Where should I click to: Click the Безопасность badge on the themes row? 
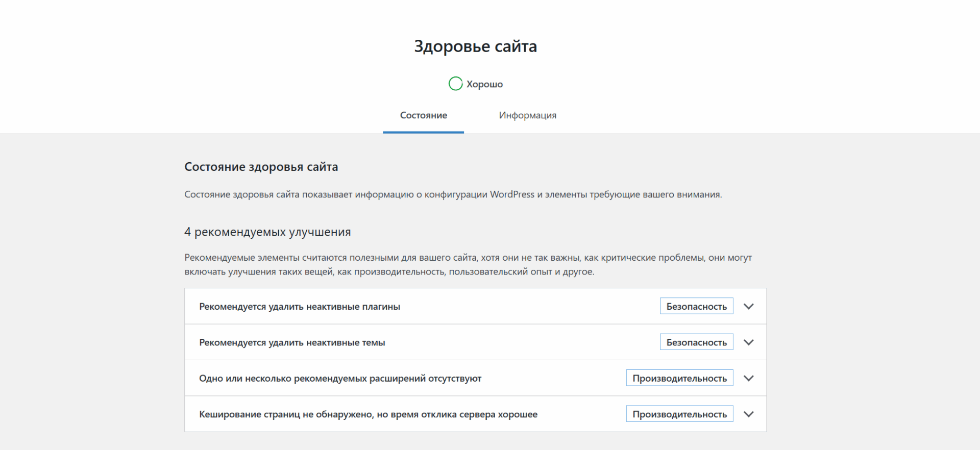point(696,342)
